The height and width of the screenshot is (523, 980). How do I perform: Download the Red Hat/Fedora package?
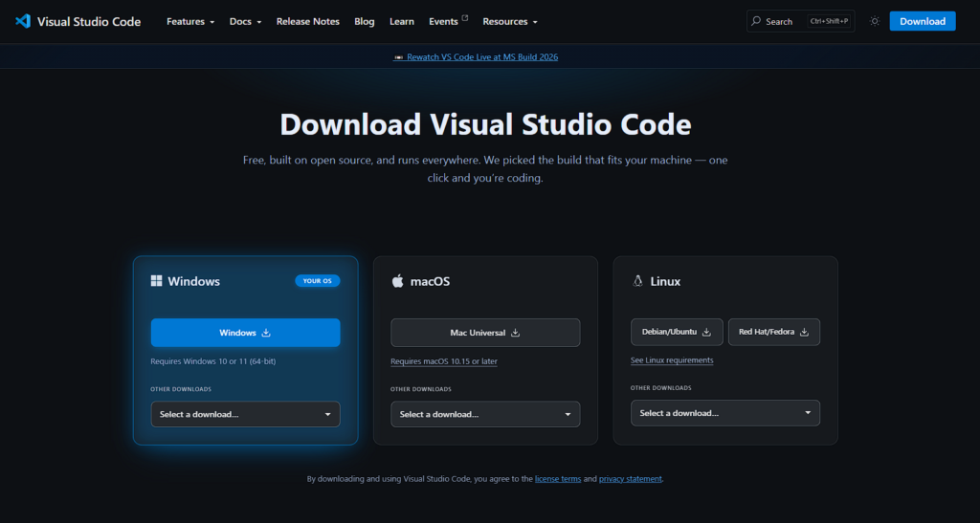coord(773,332)
